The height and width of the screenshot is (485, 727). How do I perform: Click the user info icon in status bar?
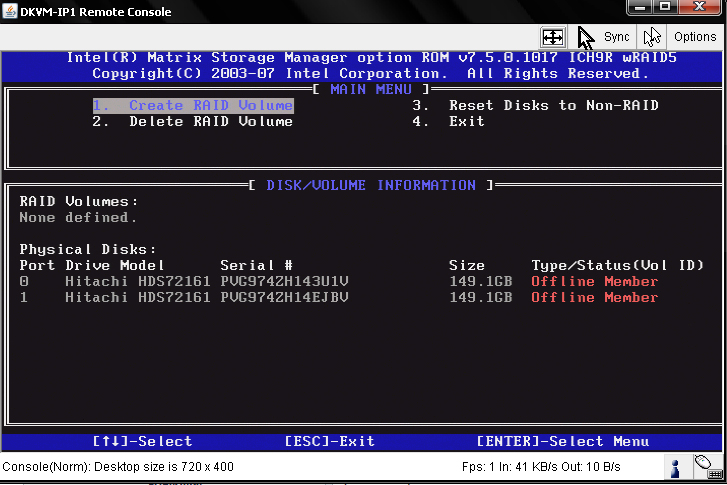point(675,467)
